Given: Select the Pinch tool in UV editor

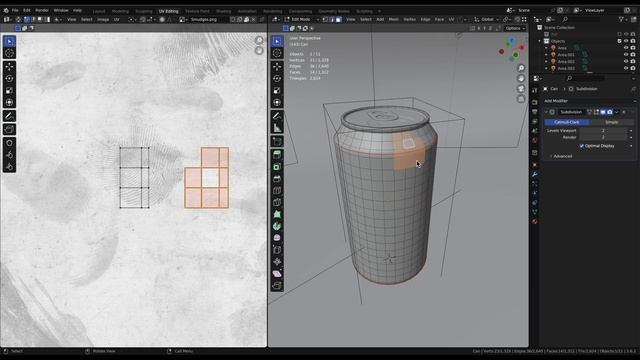Looking at the screenshot, I should 9,167.
